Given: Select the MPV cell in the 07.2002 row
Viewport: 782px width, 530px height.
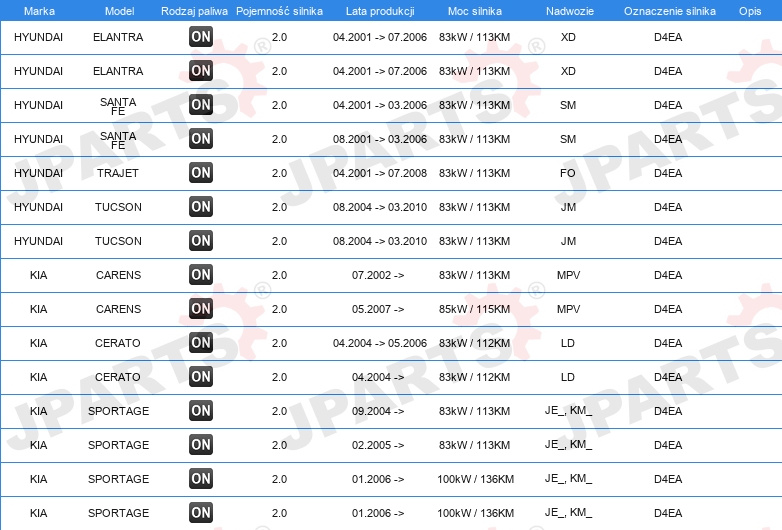Looking at the screenshot, I should 568,275.
